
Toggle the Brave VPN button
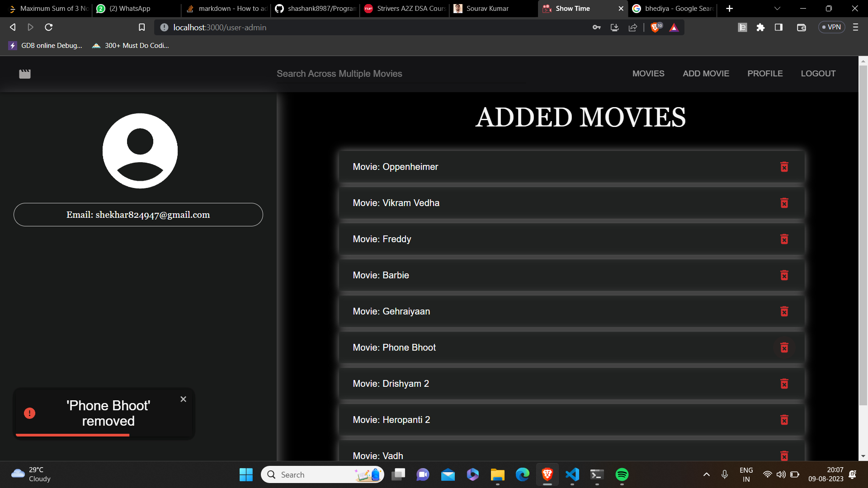831,27
